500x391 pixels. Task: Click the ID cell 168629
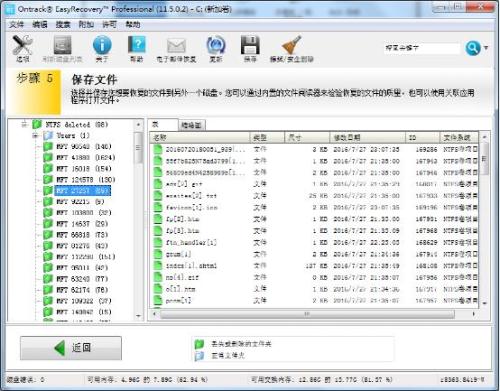426,242
